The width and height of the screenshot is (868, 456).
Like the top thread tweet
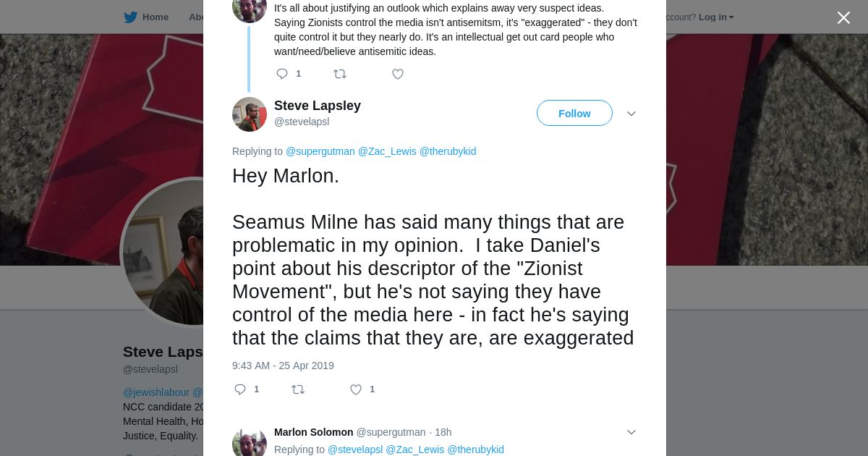398,74
